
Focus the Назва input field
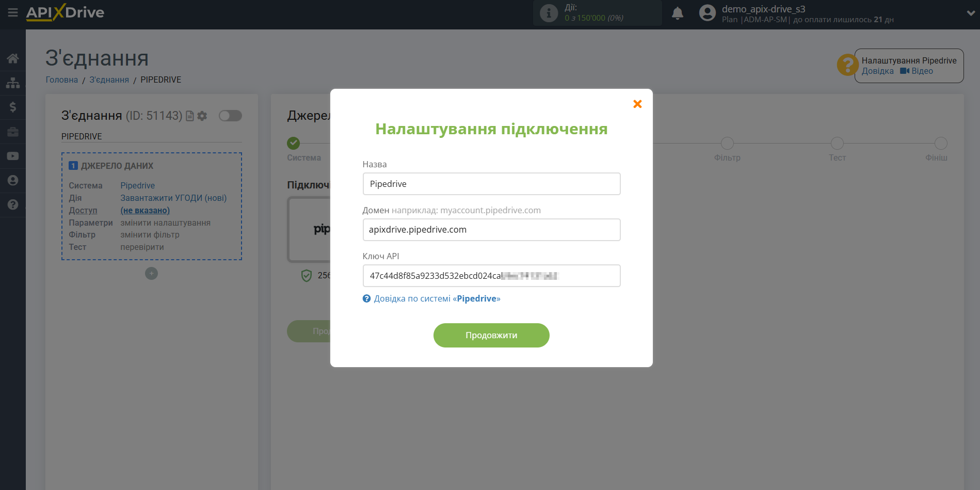(491, 184)
